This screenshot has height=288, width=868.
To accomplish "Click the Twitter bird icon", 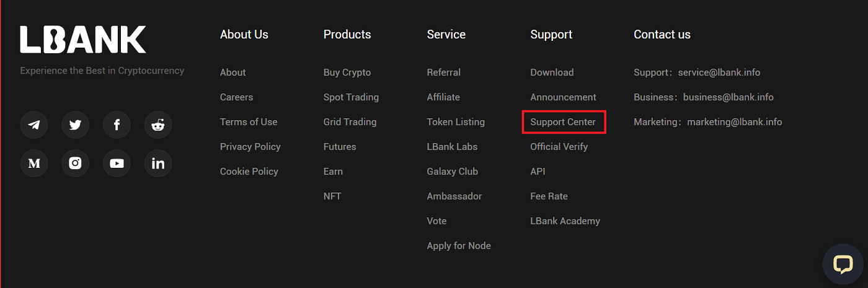I will [x=76, y=125].
